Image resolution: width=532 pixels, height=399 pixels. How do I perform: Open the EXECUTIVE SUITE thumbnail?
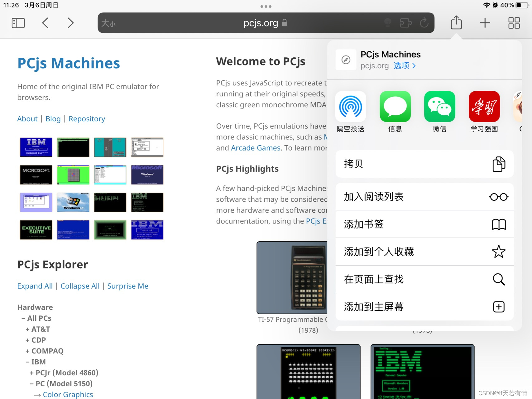pyautogui.click(x=36, y=230)
